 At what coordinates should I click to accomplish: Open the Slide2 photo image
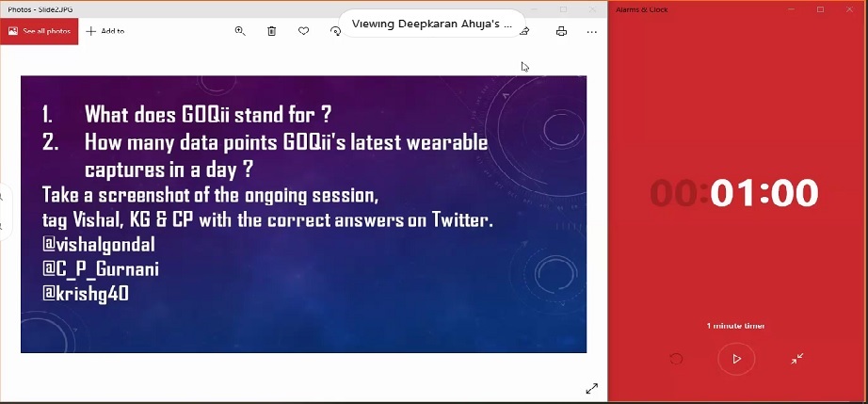tap(303, 214)
